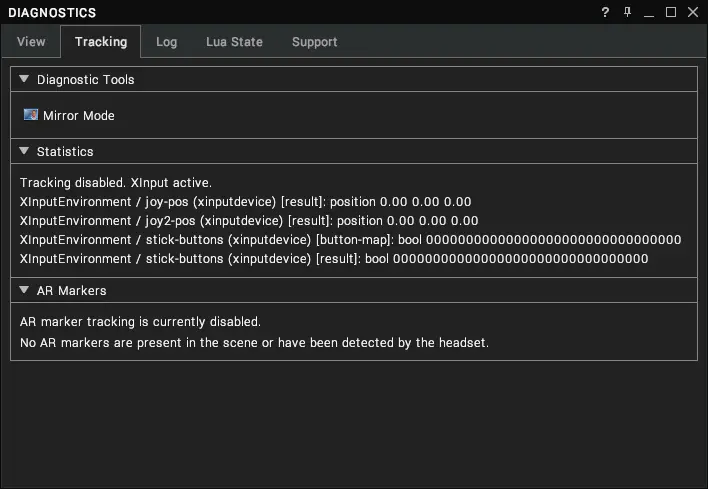This screenshot has height=489, width=708.
Task: Minimize the Diagnostics window
Action: tap(649, 13)
